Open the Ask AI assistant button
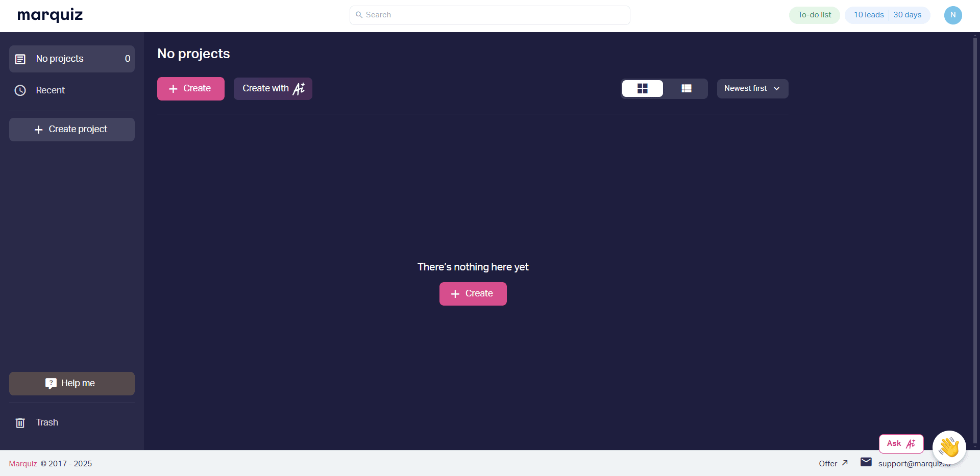 [x=901, y=444]
